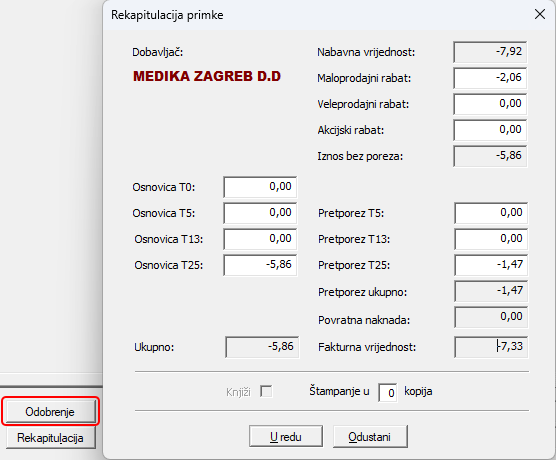Click the Maloprodajni rabat field
The image size is (556, 460).
tap(490, 78)
